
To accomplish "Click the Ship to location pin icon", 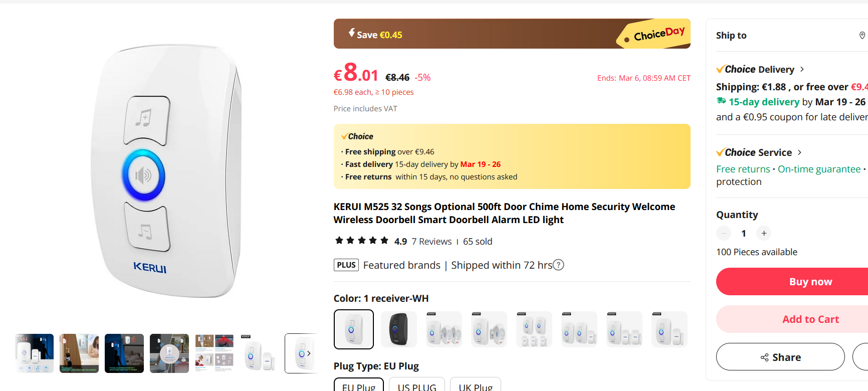I will tap(862, 35).
